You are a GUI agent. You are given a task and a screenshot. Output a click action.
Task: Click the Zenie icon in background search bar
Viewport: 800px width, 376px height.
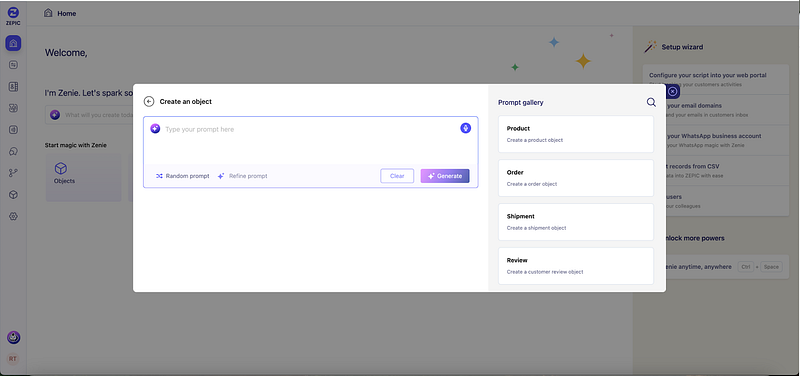(x=55, y=115)
